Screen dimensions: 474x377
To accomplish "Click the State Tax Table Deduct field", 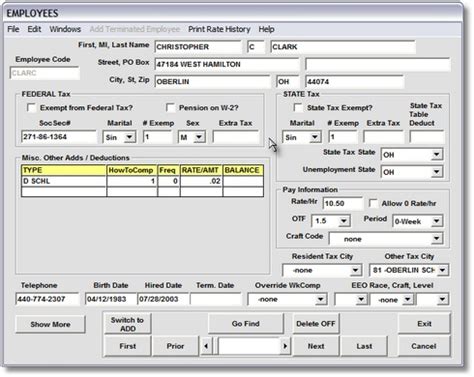I will pyautogui.click(x=427, y=137).
